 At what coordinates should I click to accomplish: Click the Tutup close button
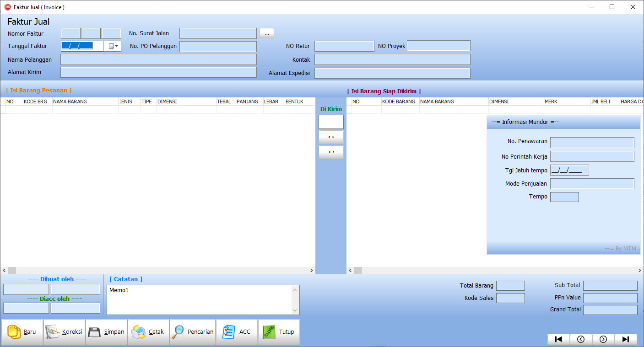coord(279,331)
